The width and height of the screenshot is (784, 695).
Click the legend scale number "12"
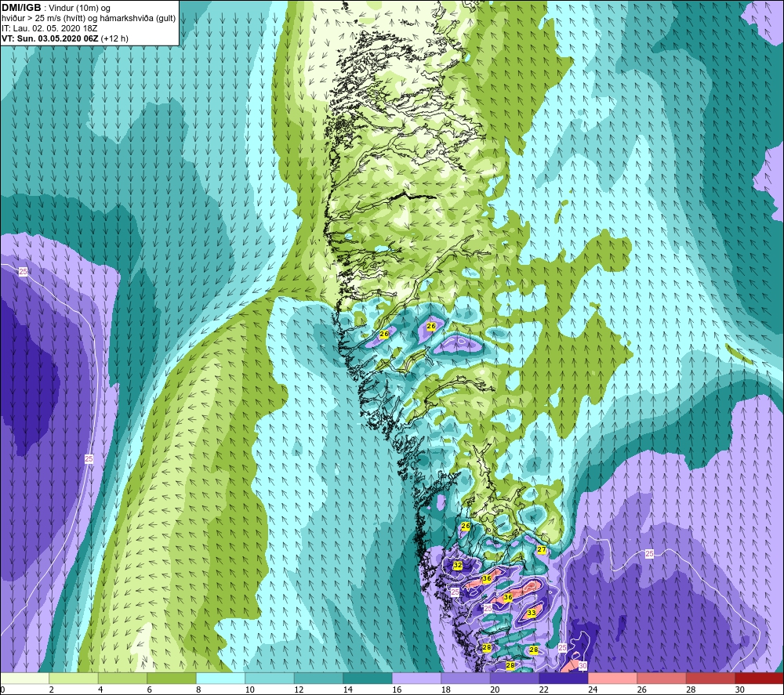[299, 690]
